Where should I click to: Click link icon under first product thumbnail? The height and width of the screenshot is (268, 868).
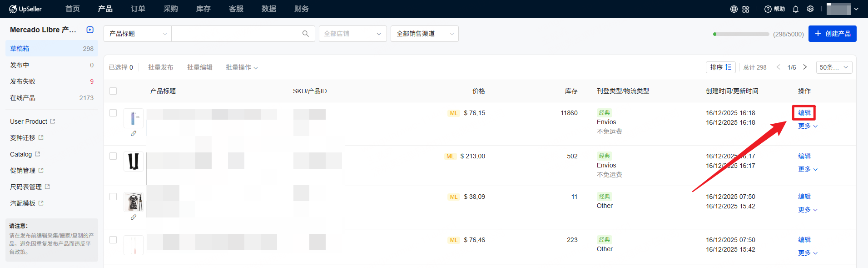click(x=134, y=133)
